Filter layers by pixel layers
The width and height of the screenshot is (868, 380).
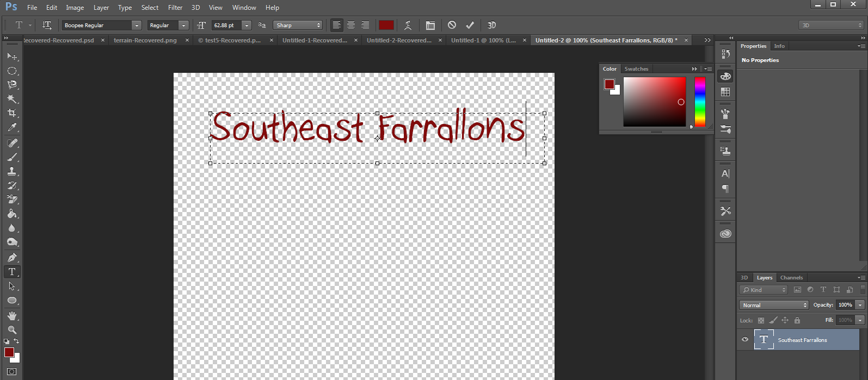coord(797,290)
